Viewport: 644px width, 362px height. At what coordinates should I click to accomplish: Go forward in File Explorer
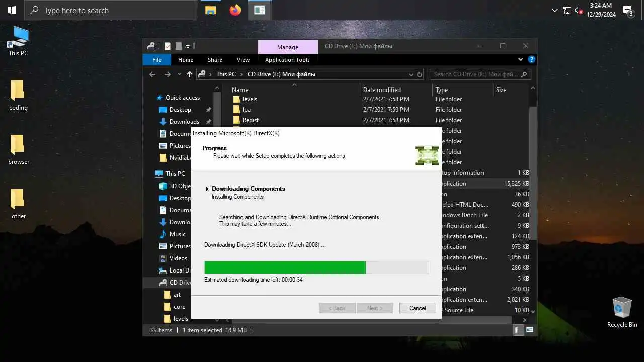pyautogui.click(x=168, y=74)
